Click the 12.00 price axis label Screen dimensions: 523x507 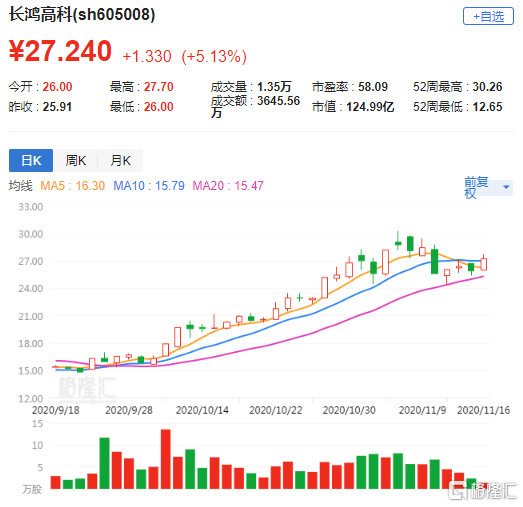(x=31, y=399)
